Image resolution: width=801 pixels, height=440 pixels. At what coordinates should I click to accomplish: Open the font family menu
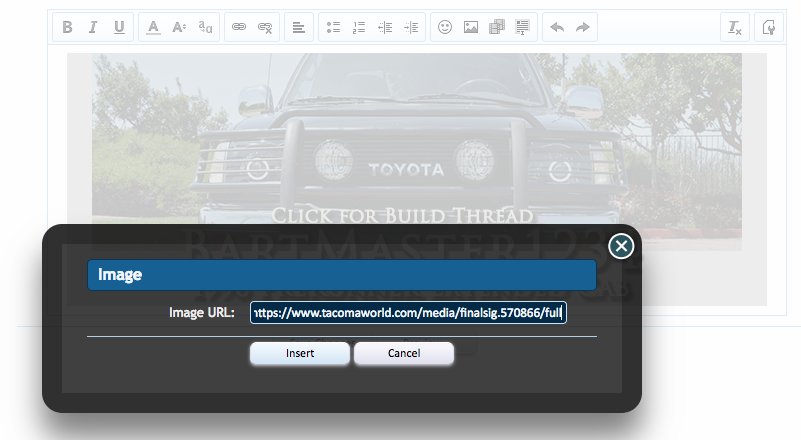click(x=205, y=27)
